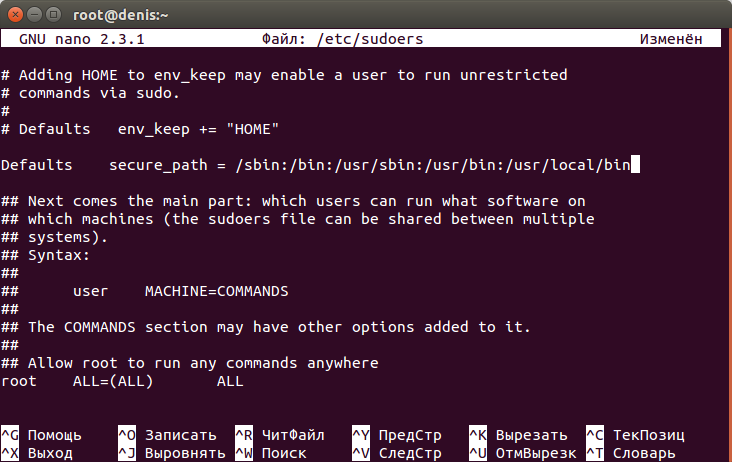Select the ^V СледСтр shortcut

(397, 453)
